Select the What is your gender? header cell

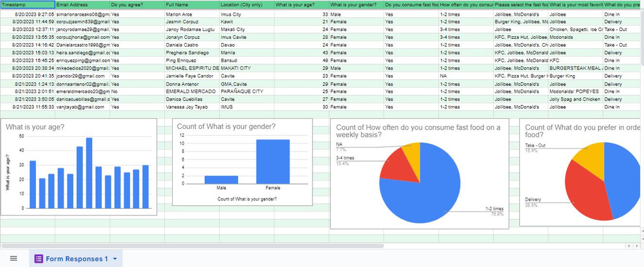point(356,4)
